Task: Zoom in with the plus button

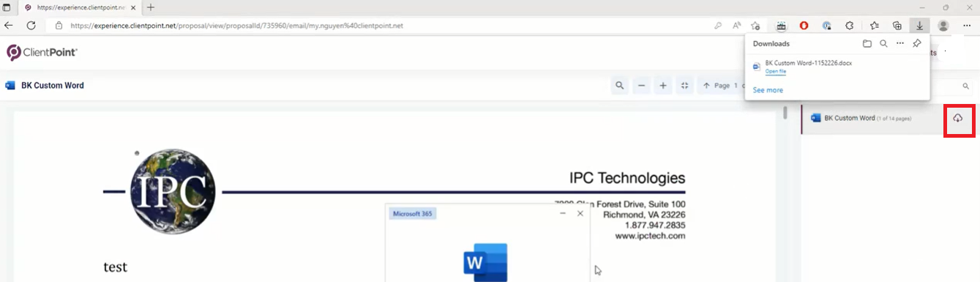Action: (663, 86)
